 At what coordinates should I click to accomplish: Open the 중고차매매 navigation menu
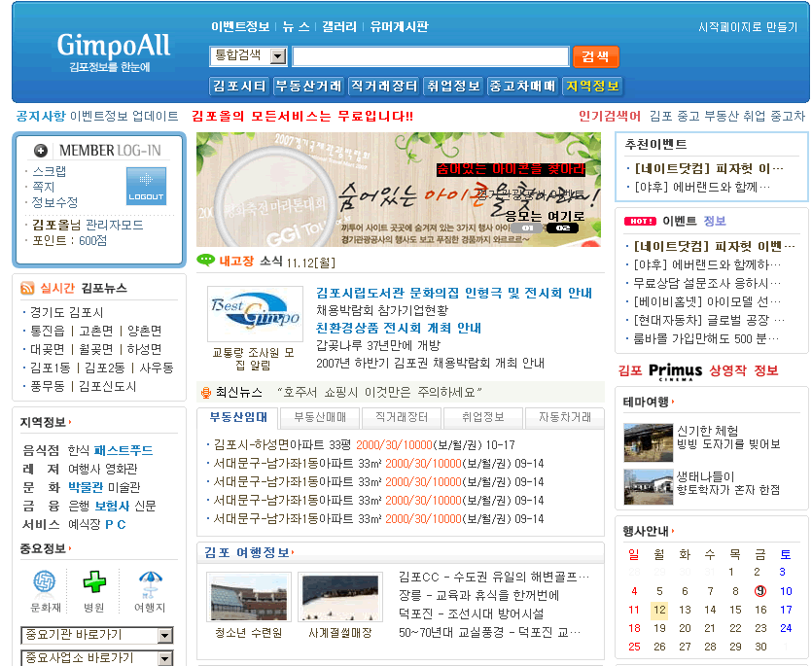tap(522, 86)
